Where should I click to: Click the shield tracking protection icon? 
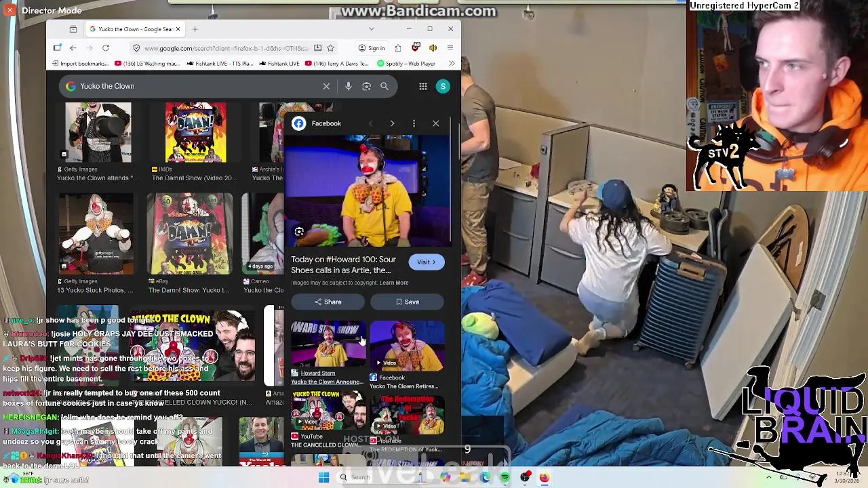click(x=136, y=48)
